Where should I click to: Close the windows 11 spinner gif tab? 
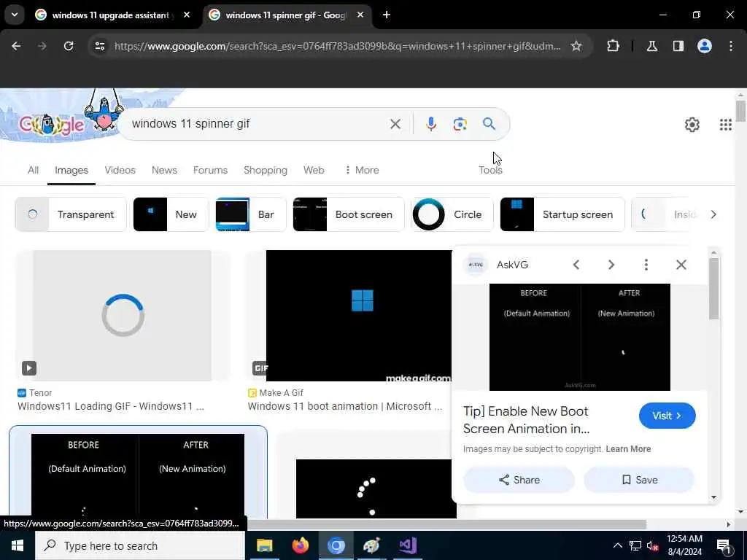pyautogui.click(x=360, y=15)
